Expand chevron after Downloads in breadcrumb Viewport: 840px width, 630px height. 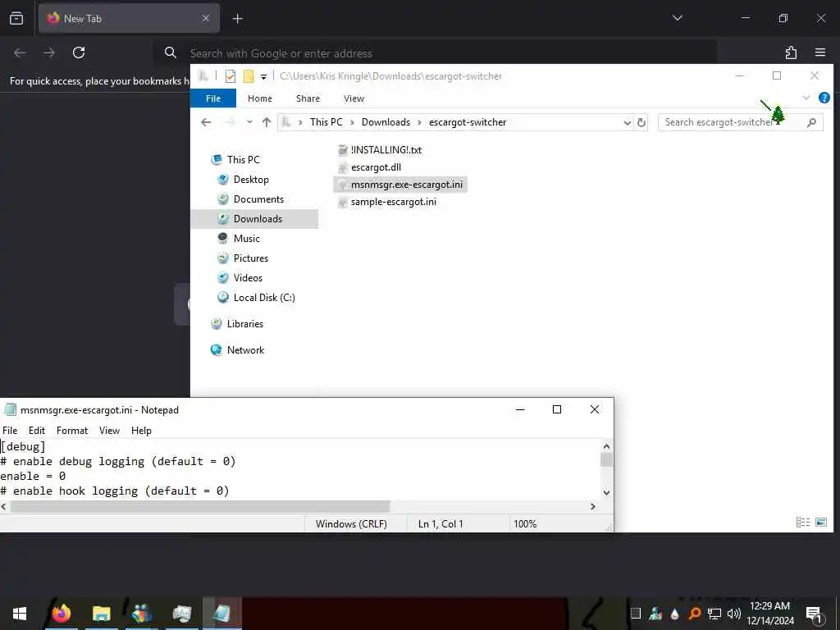[x=419, y=123]
